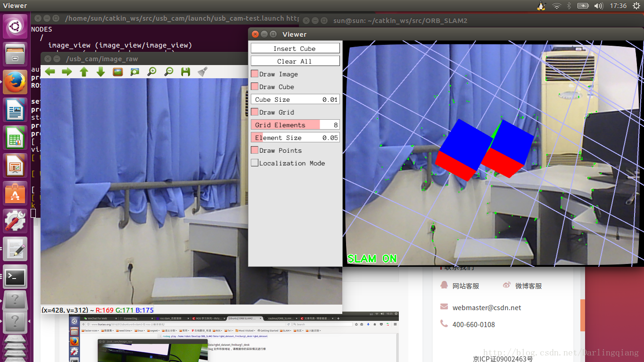Viewport: 644px width, 362px height.
Task: Open LibreOffice Writer from the launcher
Action: pos(15,110)
